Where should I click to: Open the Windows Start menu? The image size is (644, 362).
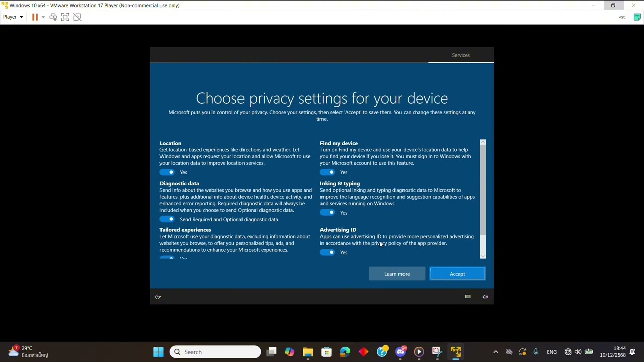tap(158, 352)
